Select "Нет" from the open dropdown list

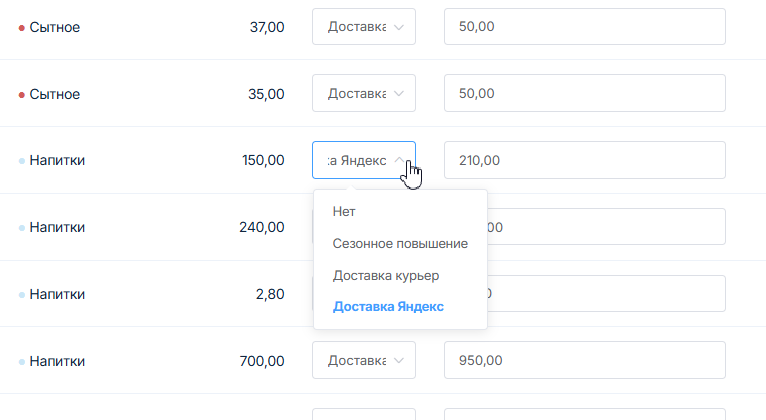click(x=344, y=212)
